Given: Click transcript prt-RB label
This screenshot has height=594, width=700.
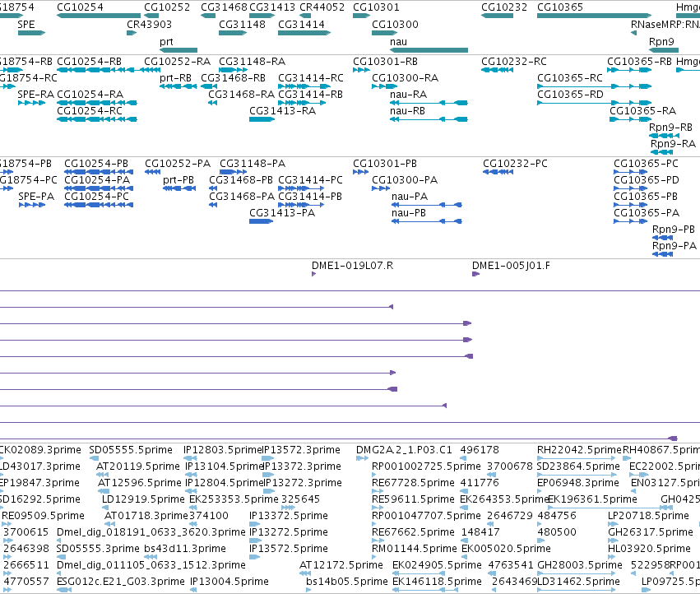Looking at the screenshot, I should point(175,77).
